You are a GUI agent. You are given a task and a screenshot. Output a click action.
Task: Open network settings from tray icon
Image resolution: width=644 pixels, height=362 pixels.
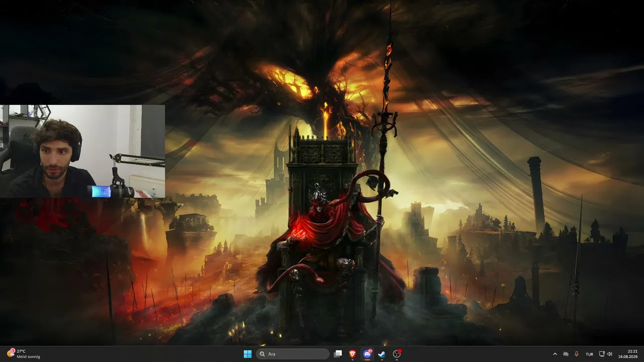click(602, 354)
